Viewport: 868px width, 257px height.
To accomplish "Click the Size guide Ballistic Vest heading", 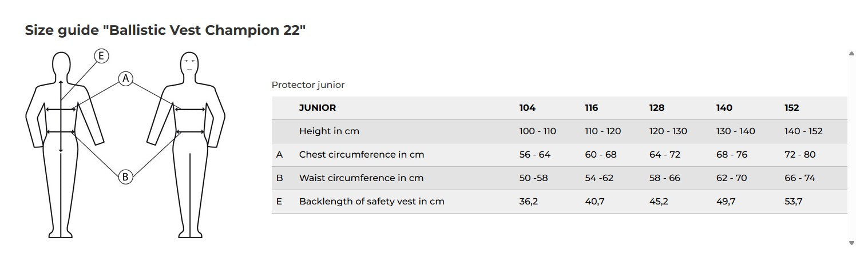I will pyautogui.click(x=165, y=31).
